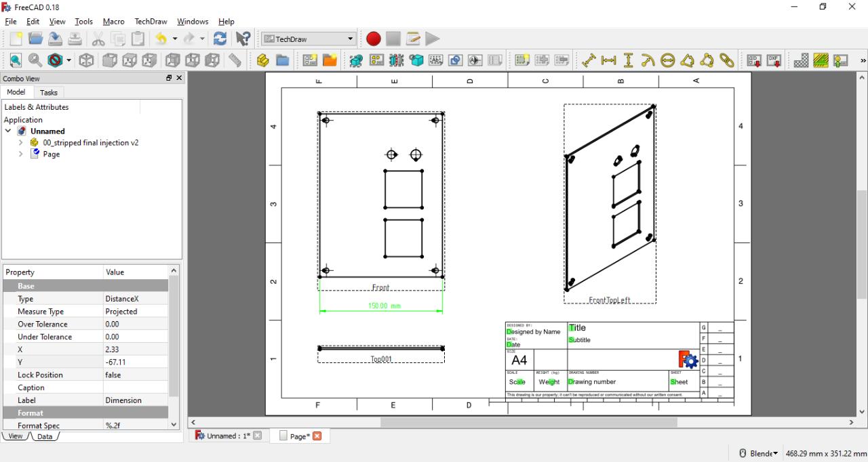Click the Export page as DXF icon

click(x=774, y=60)
